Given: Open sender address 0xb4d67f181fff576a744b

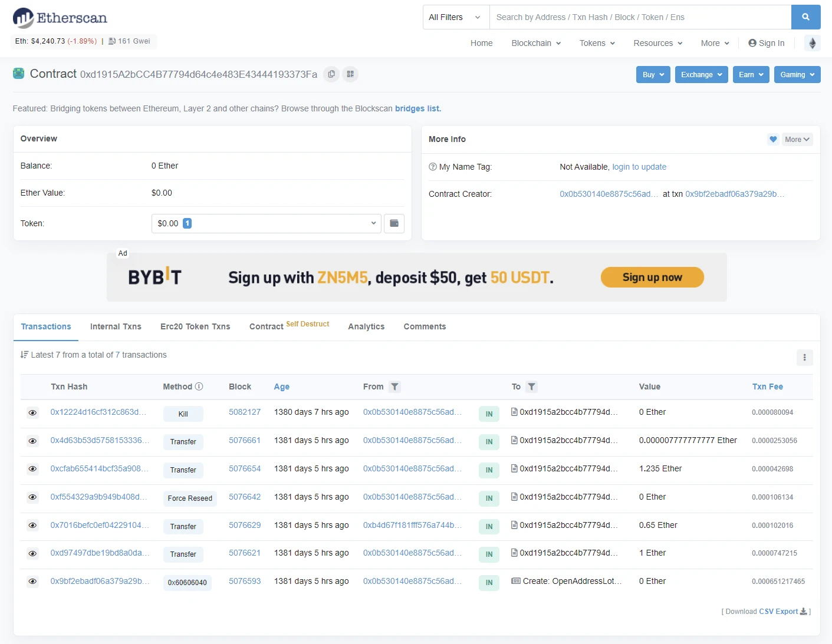Looking at the screenshot, I should [x=413, y=525].
